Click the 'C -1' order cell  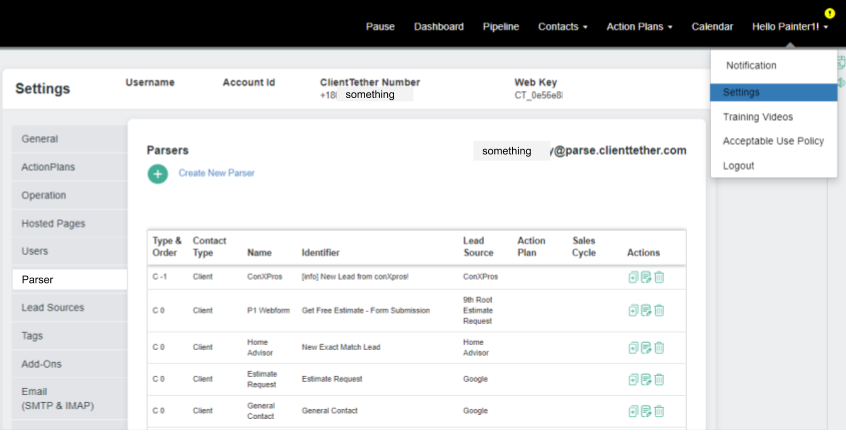[x=160, y=277]
